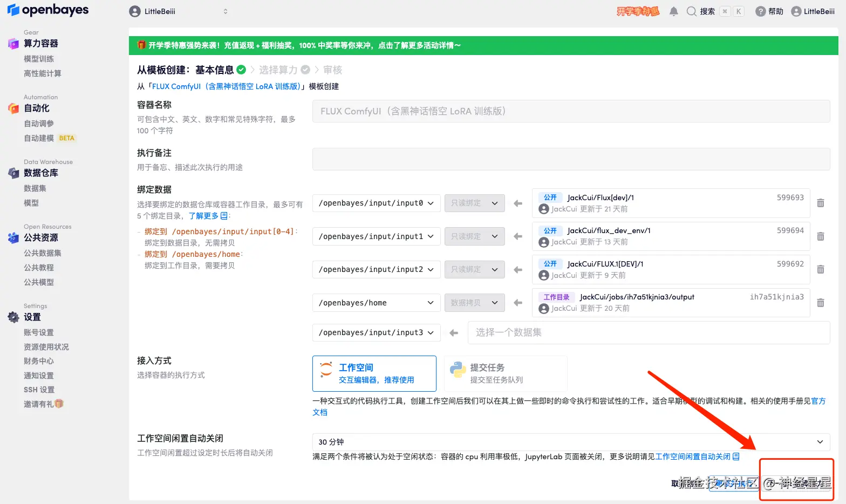Click the 了解更多 link

[208, 216]
